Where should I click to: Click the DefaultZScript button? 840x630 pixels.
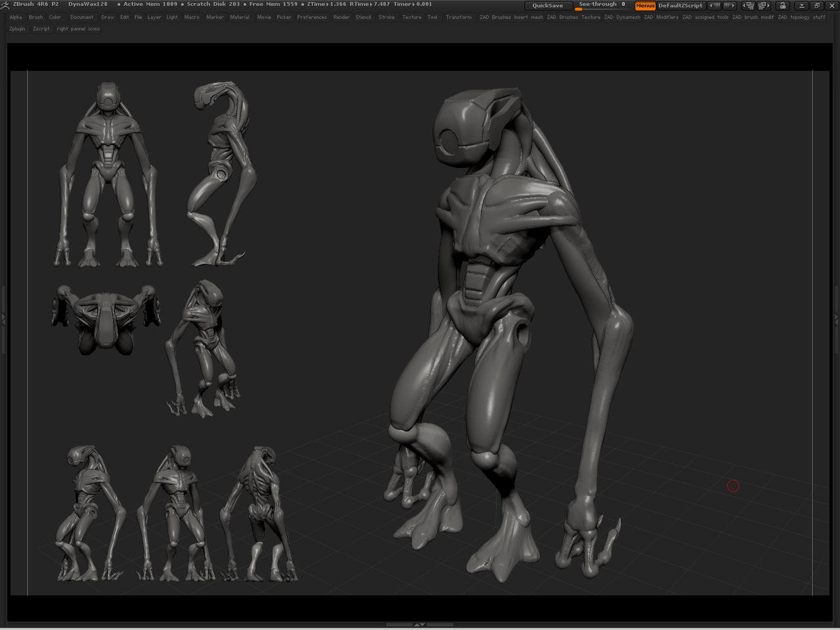pos(681,5)
